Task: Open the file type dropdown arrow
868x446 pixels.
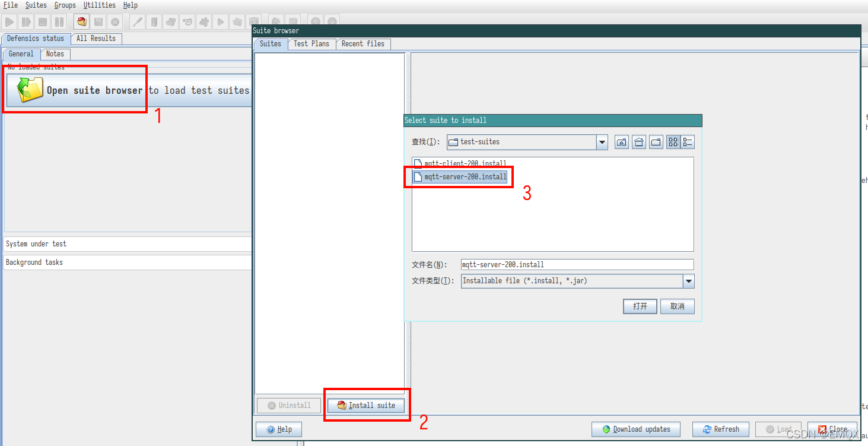Action: click(x=688, y=281)
